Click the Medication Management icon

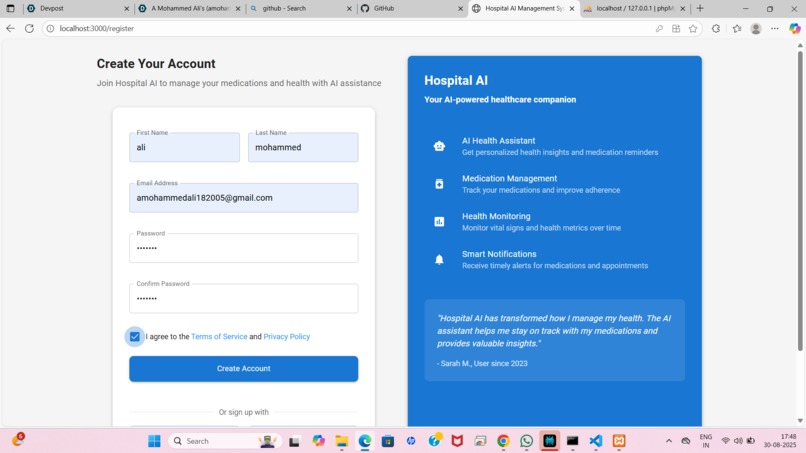[439, 184]
